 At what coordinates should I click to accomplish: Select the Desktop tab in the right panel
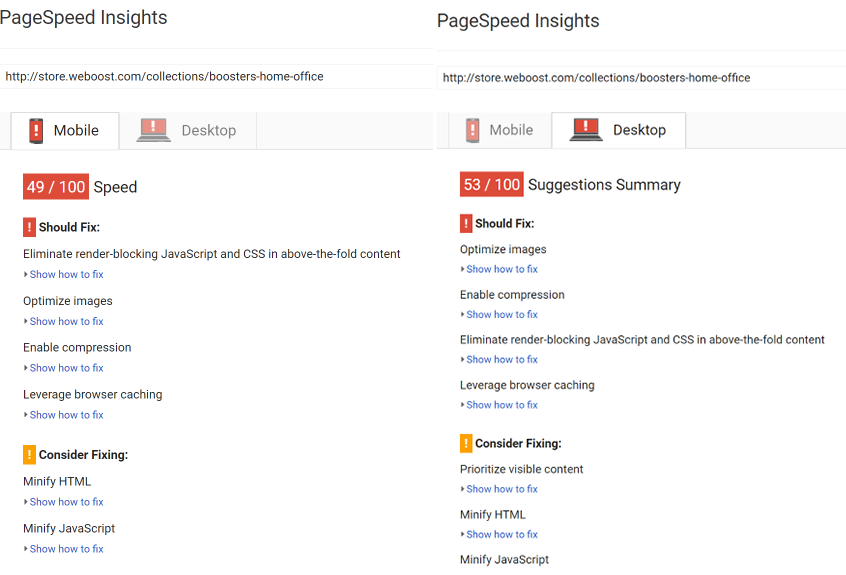[x=619, y=130]
